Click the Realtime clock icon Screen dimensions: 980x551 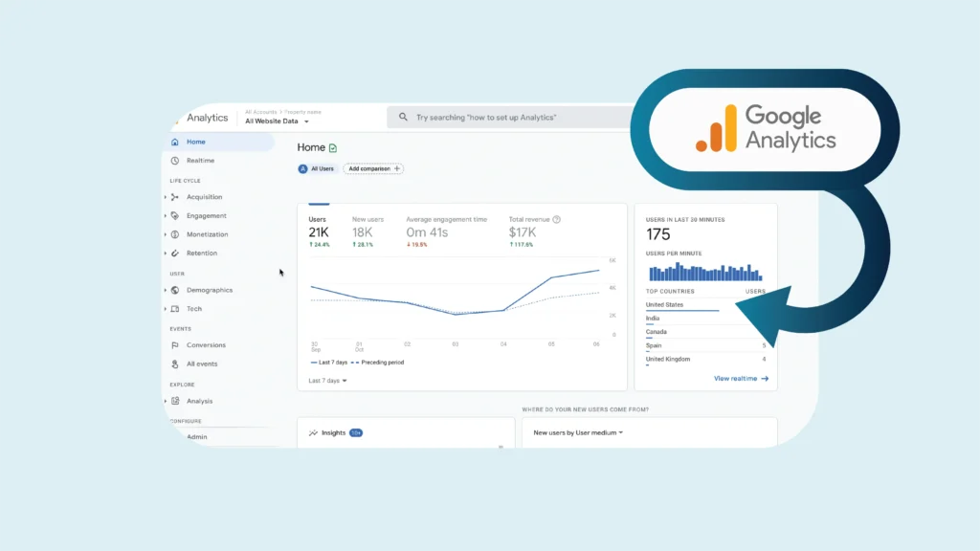[174, 161]
